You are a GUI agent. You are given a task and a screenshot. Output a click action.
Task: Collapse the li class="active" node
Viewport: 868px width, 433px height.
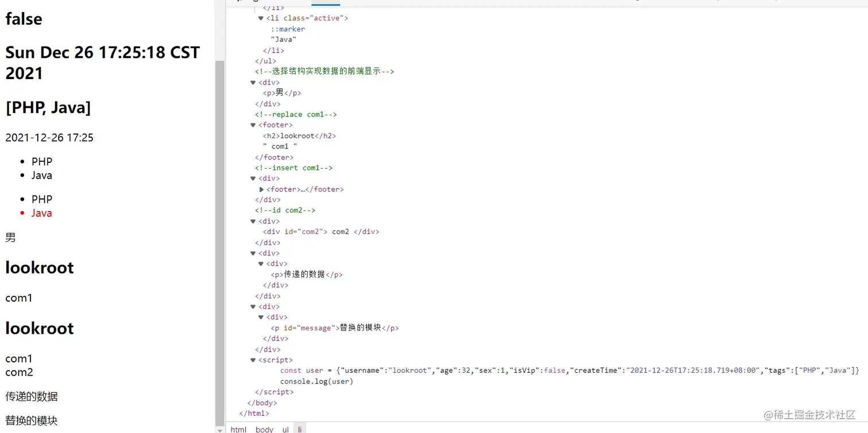tap(261, 18)
